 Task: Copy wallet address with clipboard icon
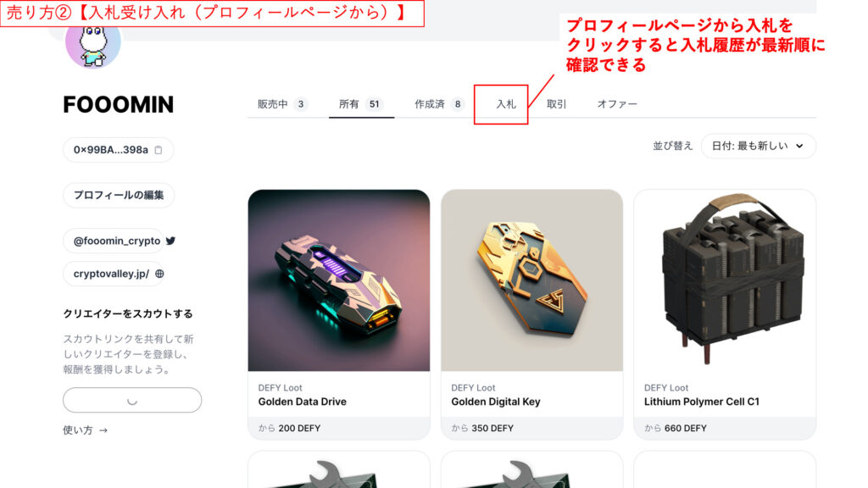pyautogui.click(x=159, y=150)
